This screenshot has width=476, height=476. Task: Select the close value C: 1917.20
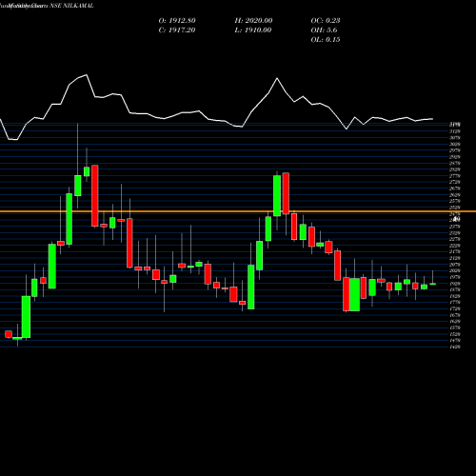[177, 30]
